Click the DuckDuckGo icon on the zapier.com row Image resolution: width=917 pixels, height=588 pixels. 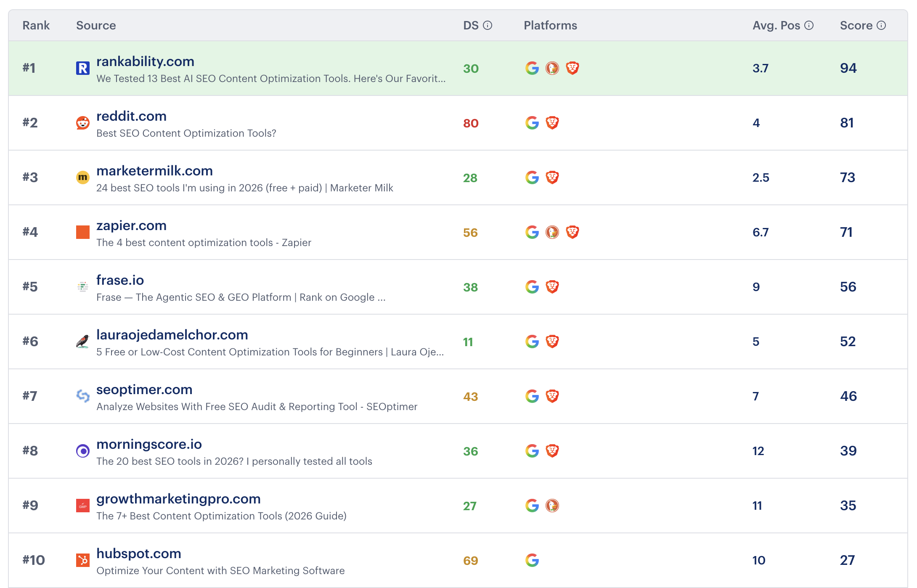(x=552, y=232)
